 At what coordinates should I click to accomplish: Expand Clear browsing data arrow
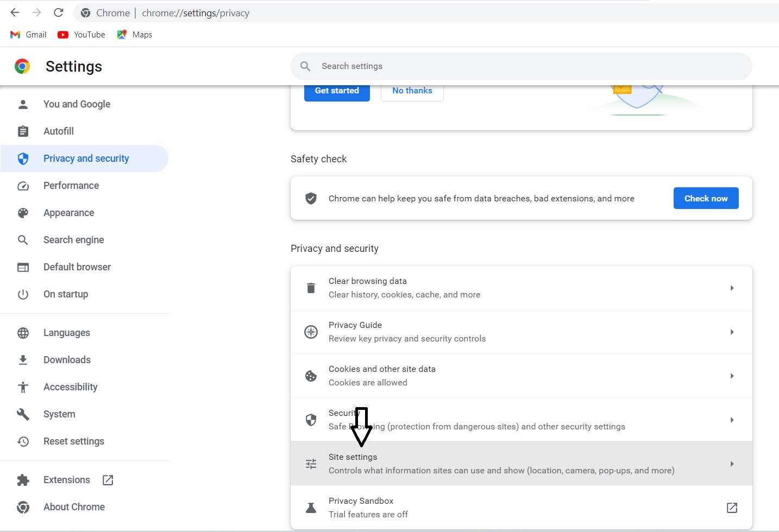(x=732, y=288)
